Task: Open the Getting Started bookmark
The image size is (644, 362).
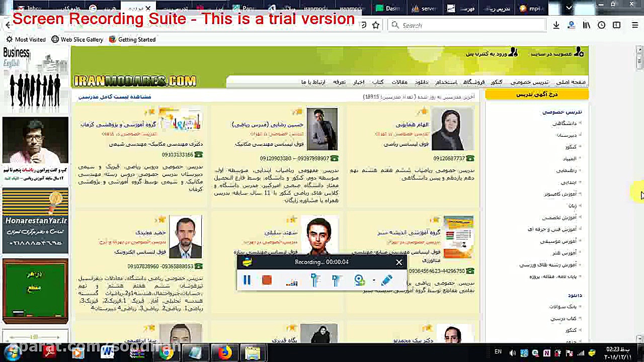Action: (132, 39)
